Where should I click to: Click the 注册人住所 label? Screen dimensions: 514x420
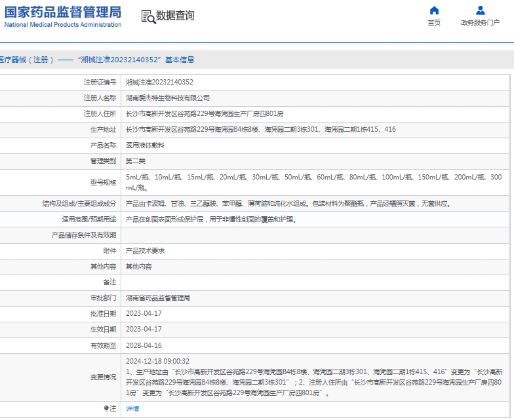click(x=100, y=114)
